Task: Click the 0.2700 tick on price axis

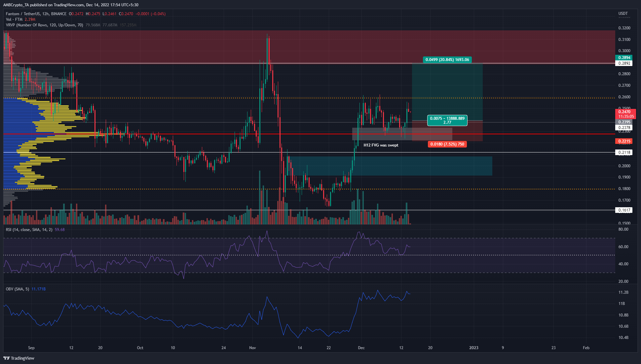Action: coord(624,85)
